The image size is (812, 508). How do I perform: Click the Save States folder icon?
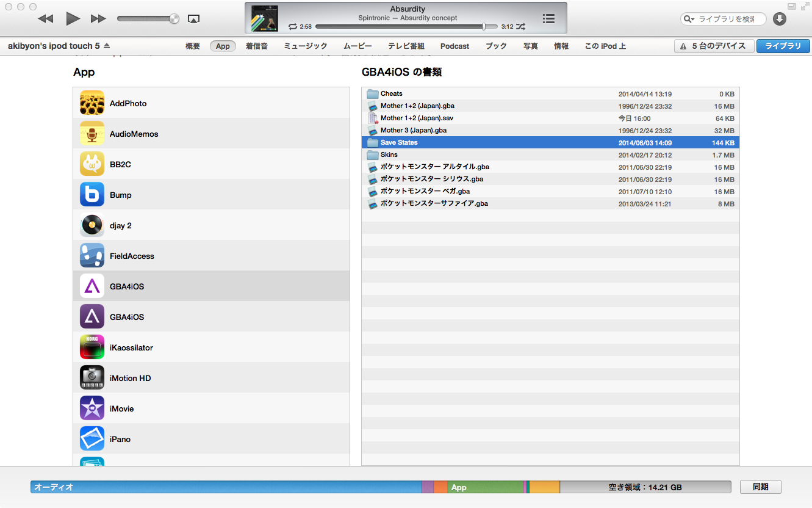coord(373,142)
